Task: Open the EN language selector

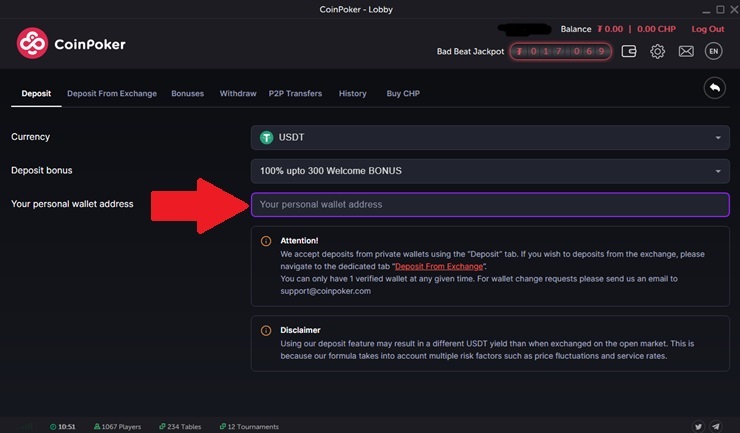Action: click(714, 51)
